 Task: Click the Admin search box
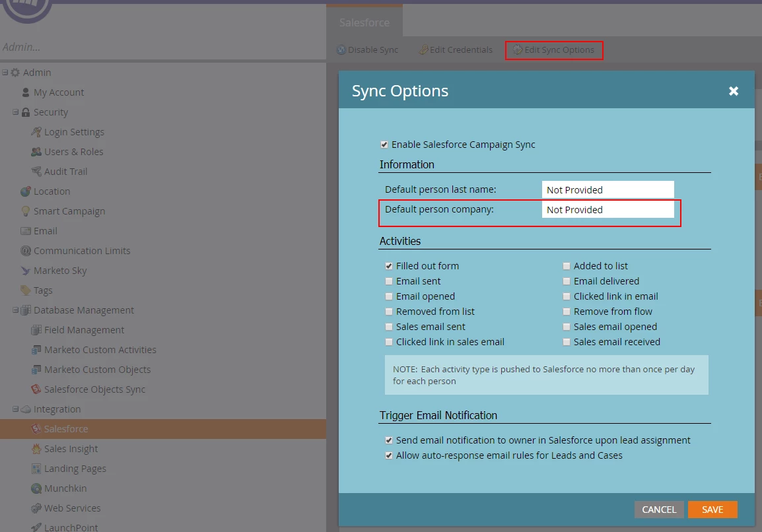click(x=163, y=47)
